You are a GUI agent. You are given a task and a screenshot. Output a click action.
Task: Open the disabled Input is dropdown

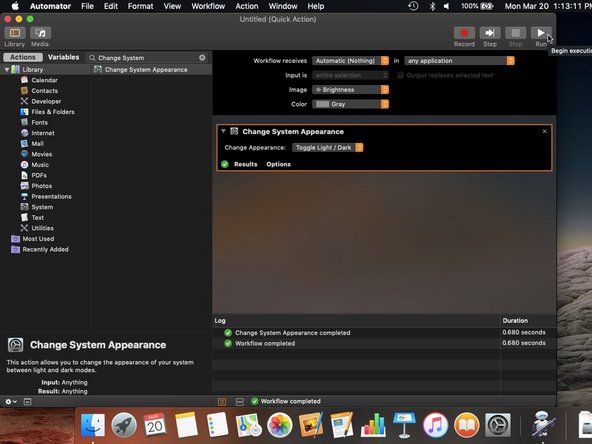click(350, 75)
